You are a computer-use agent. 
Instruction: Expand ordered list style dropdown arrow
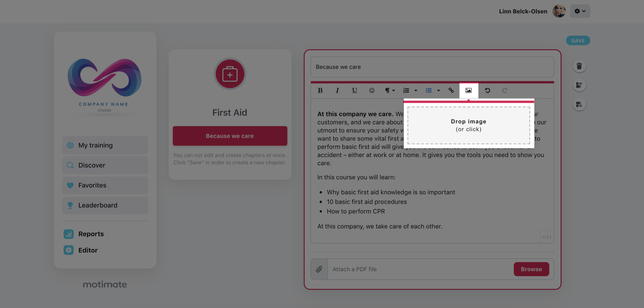[416, 91]
